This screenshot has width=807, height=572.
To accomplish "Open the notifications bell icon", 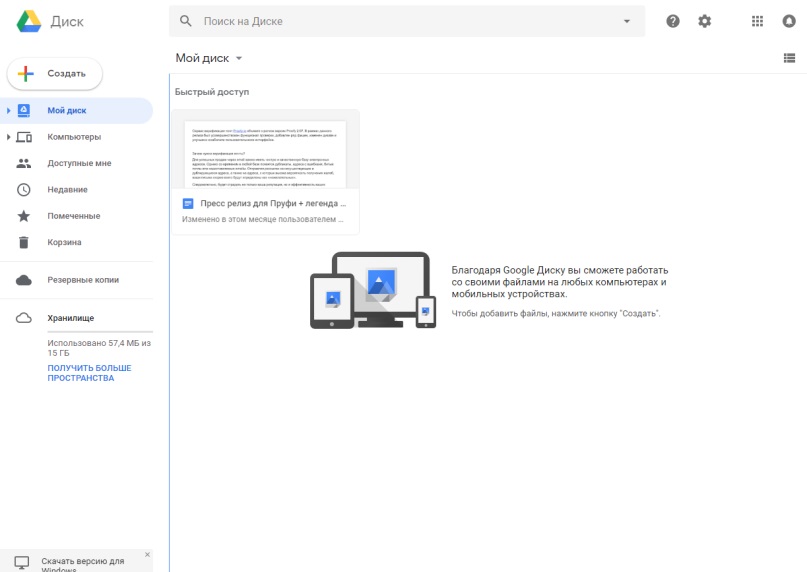I will (789, 21).
